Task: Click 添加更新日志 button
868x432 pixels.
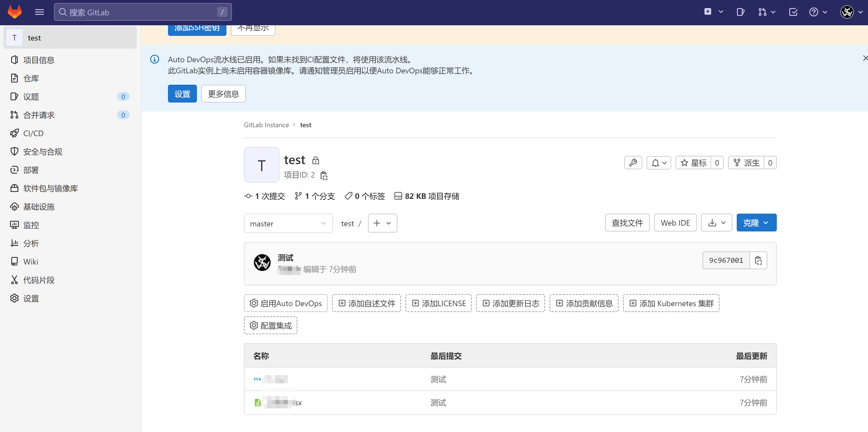Action: pos(511,303)
